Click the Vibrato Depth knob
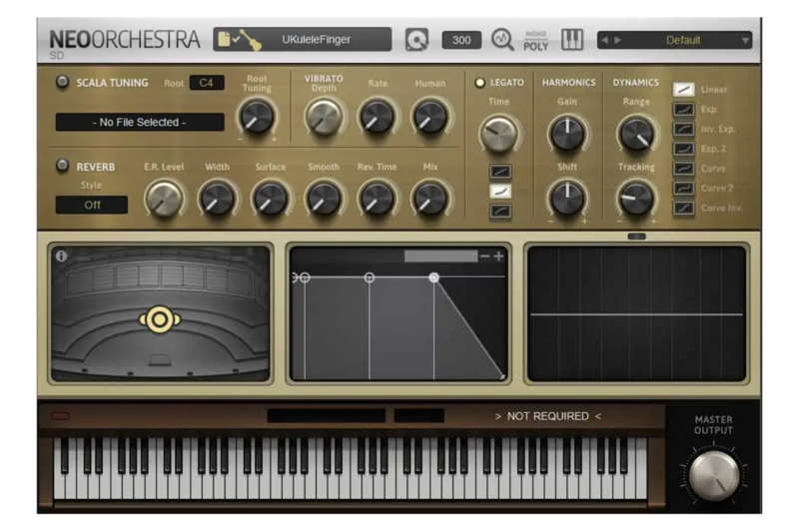The width and height of the screenshot is (799, 532). pos(323,117)
